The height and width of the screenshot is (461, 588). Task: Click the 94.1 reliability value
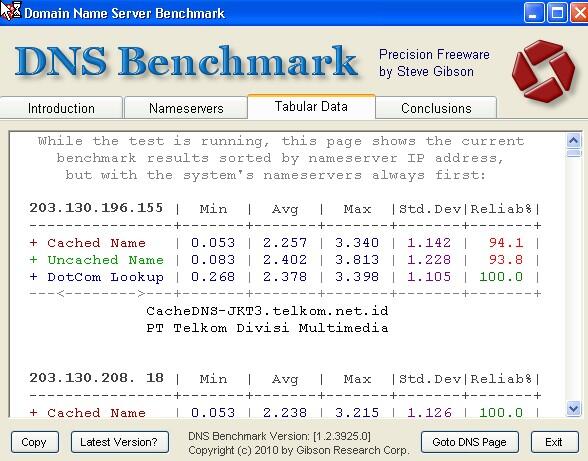tap(506, 243)
